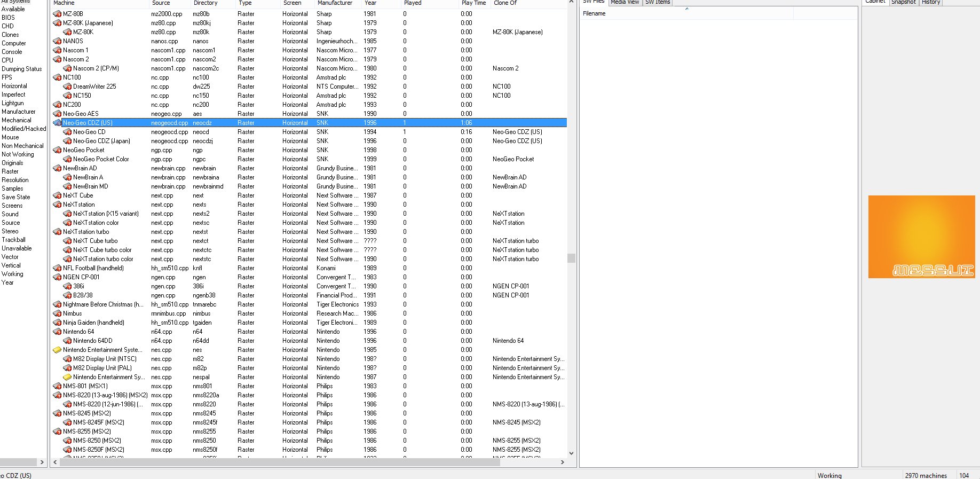Click the icon next to Nascom 1
Screen dimensions: 980x479
pyautogui.click(x=57, y=50)
